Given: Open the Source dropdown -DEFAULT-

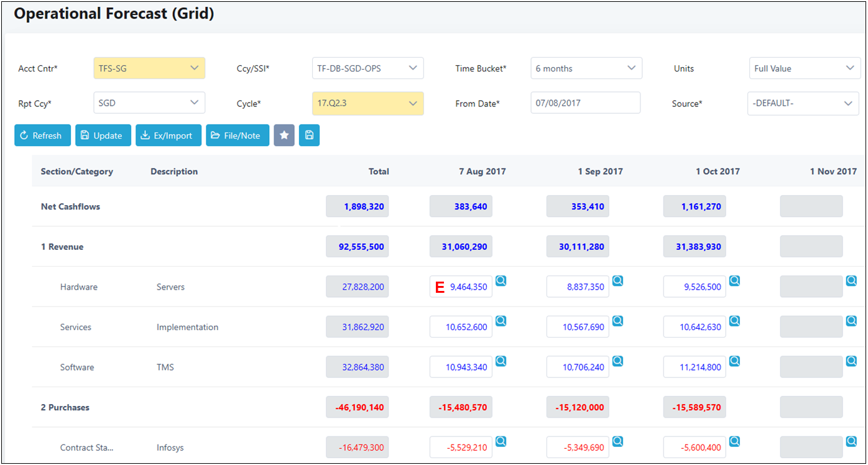Looking at the screenshot, I should (x=803, y=103).
